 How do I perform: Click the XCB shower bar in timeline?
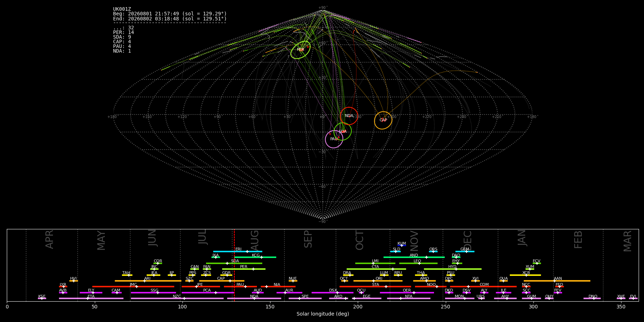point(525,275)
